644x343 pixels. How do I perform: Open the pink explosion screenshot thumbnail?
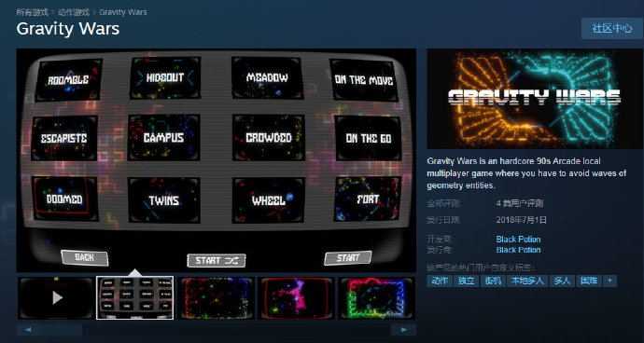click(296, 298)
